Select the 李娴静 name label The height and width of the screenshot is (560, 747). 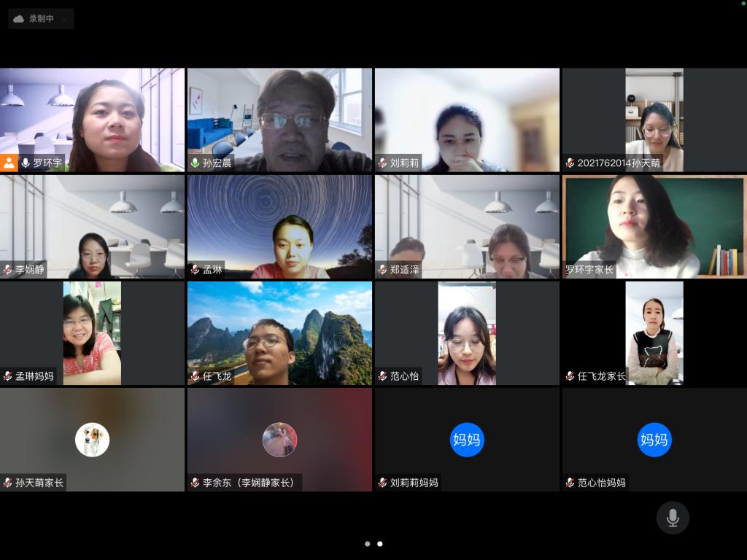(x=29, y=270)
